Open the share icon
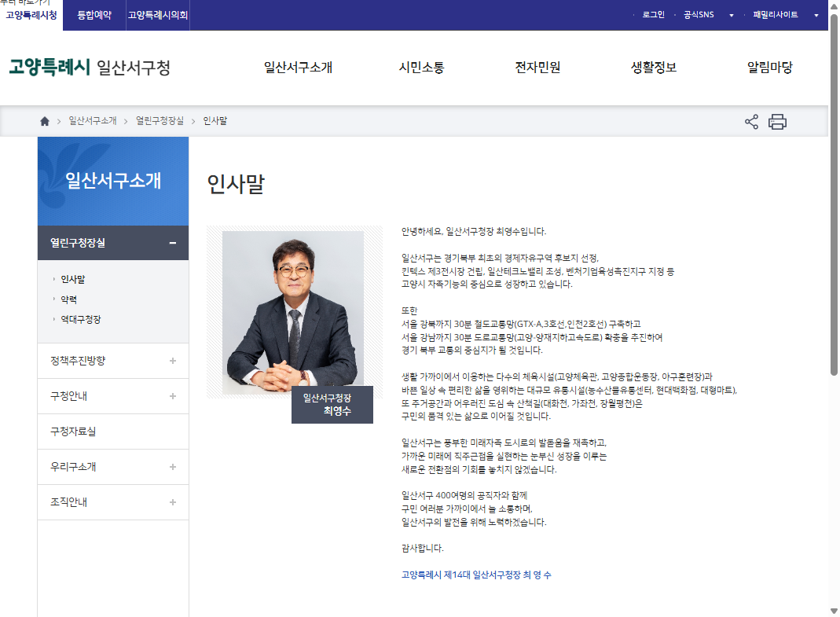This screenshot has width=840, height=617. pyautogui.click(x=752, y=122)
